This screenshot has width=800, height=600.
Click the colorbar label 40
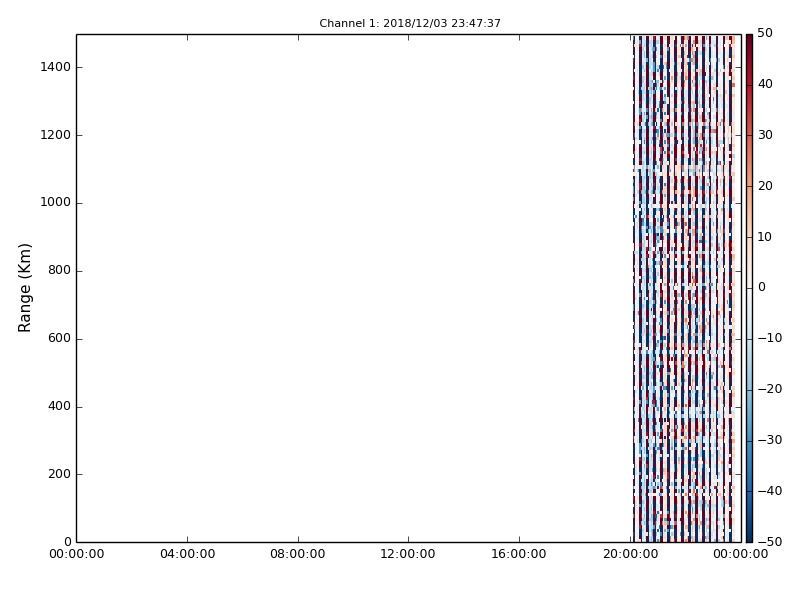click(765, 84)
